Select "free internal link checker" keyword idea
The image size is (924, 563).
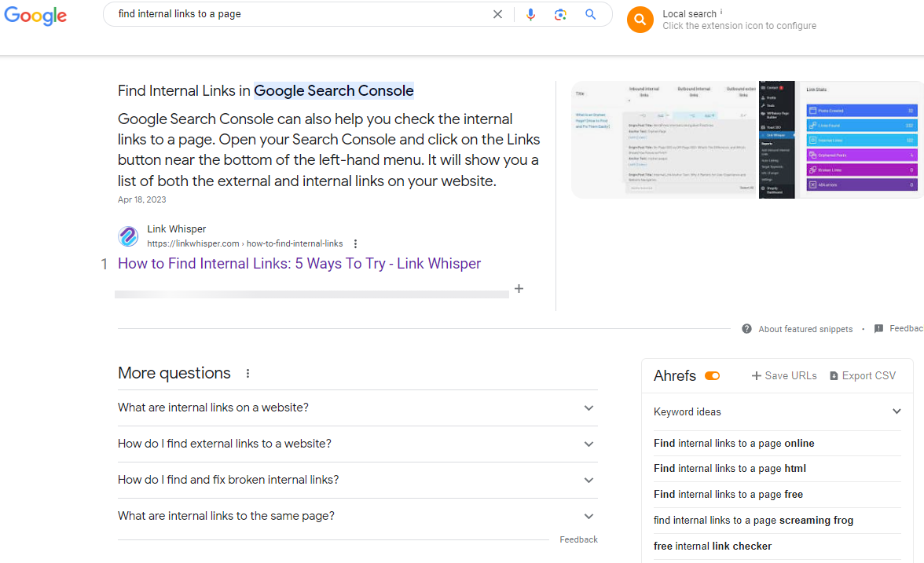(712, 546)
